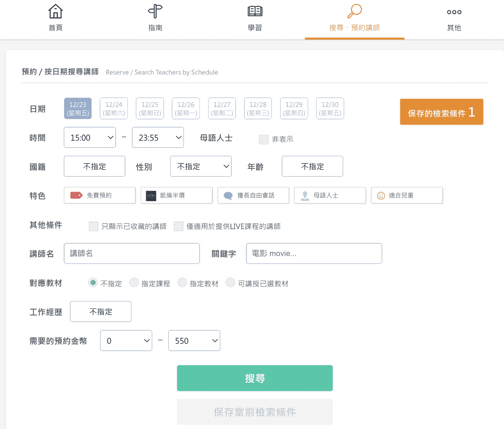Select the 搜尋・預約講師 tab

(x=354, y=19)
